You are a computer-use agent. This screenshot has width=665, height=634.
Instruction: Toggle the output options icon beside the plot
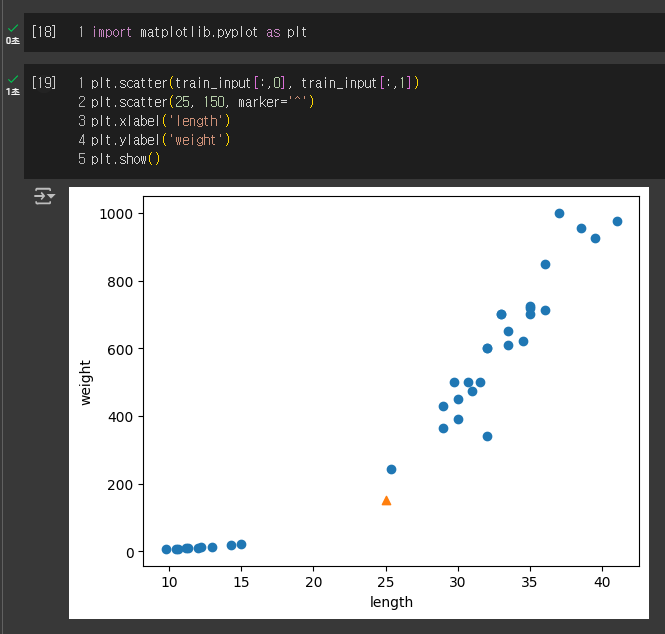(44, 196)
